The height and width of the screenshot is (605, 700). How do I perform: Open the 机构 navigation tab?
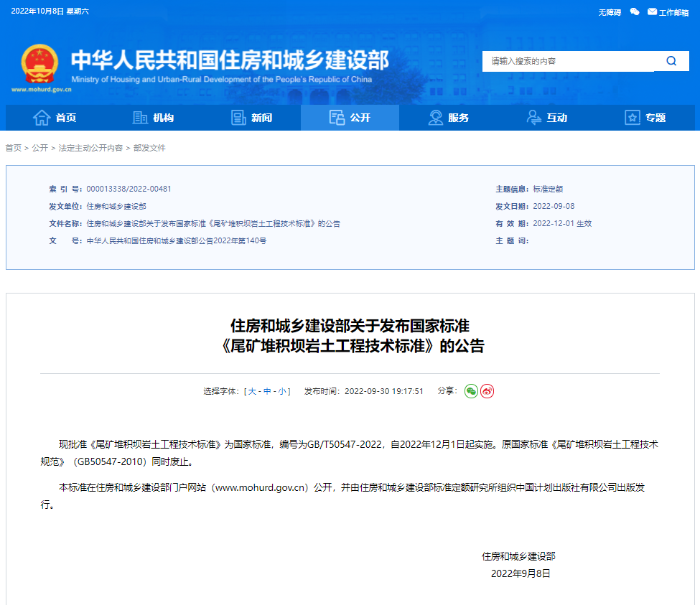tap(154, 118)
